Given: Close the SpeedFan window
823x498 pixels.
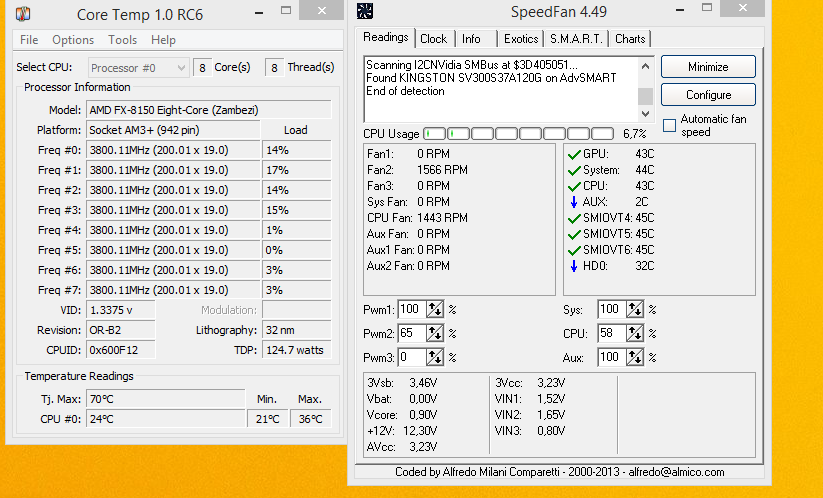Looking at the screenshot, I should [742, 8].
